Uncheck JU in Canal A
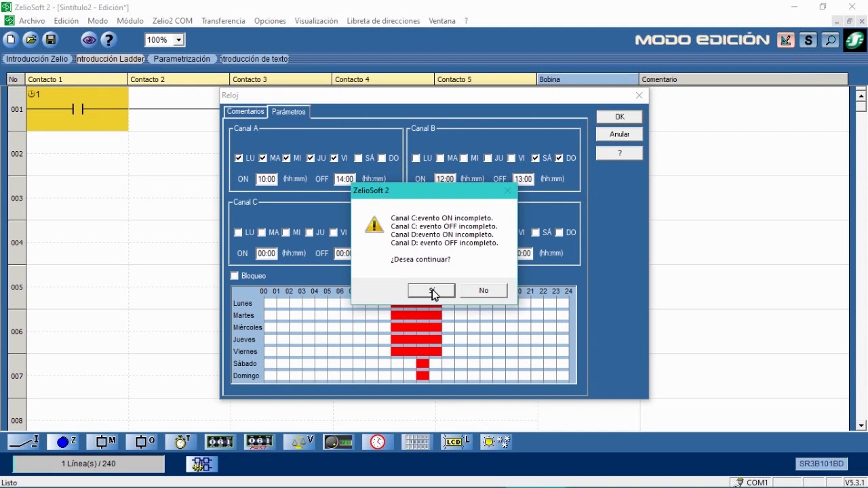 (310, 158)
